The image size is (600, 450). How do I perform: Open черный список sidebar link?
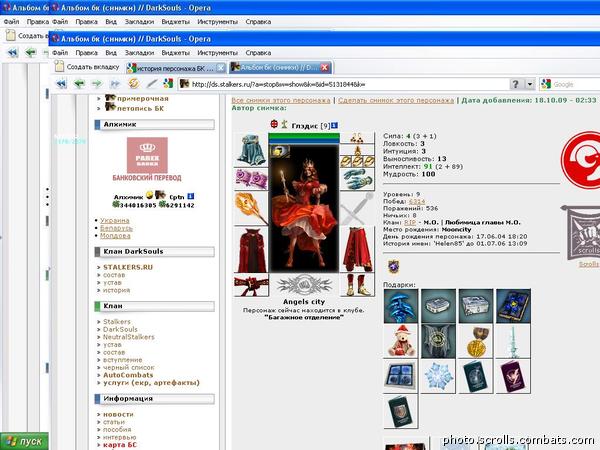click(x=129, y=367)
